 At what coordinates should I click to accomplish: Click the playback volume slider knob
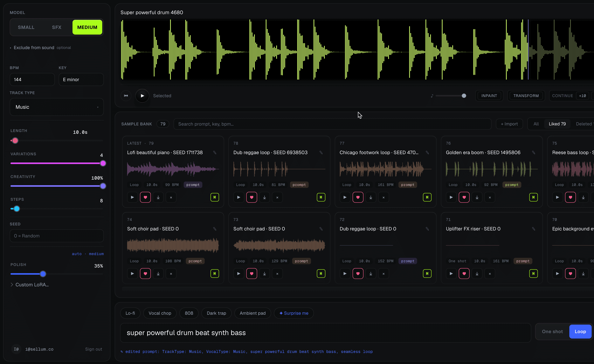pos(464,96)
